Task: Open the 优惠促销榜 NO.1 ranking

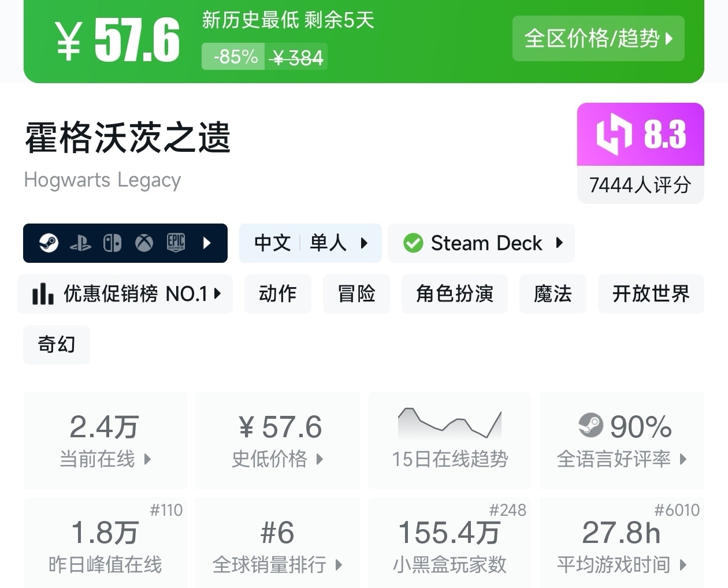Action: [126, 294]
